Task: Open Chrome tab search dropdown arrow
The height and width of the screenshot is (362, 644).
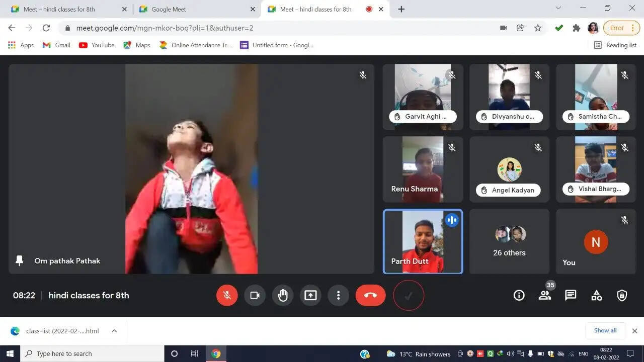Action: click(558, 8)
